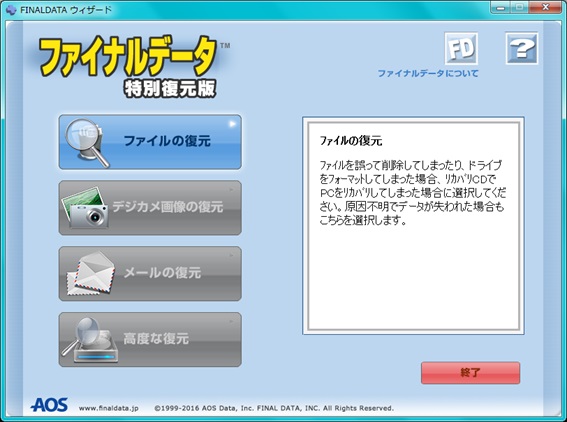The height and width of the screenshot is (422, 567).
Task: Select the ファイルの復元 button
Action: pyautogui.click(x=150, y=142)
